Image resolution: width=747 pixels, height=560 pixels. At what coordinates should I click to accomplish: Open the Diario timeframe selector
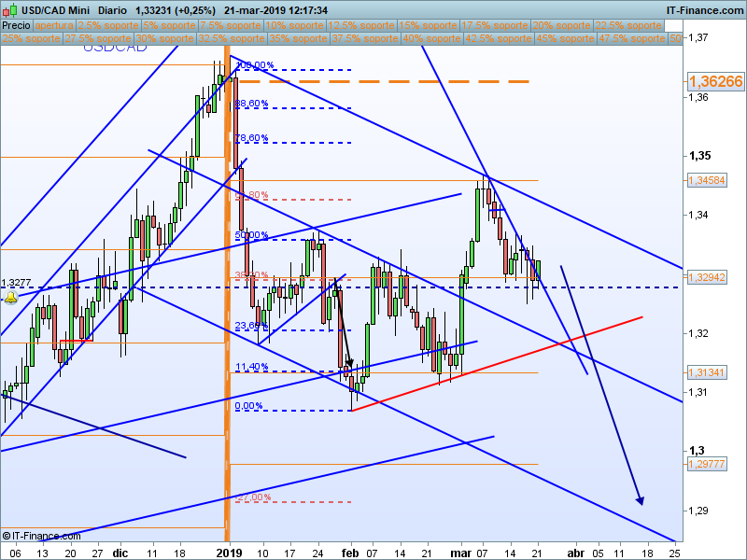[112, 10]
